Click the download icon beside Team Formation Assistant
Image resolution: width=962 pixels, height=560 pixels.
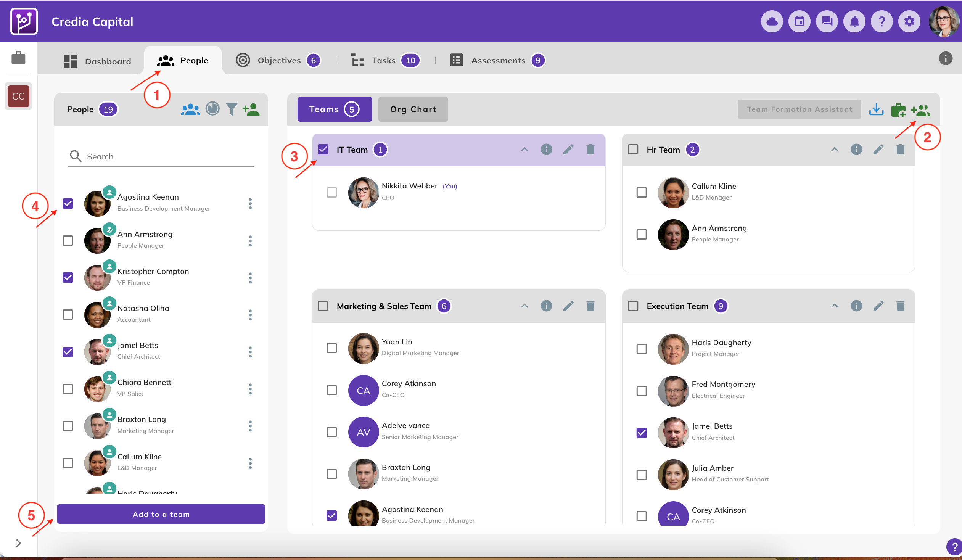(x=876, y=109)
